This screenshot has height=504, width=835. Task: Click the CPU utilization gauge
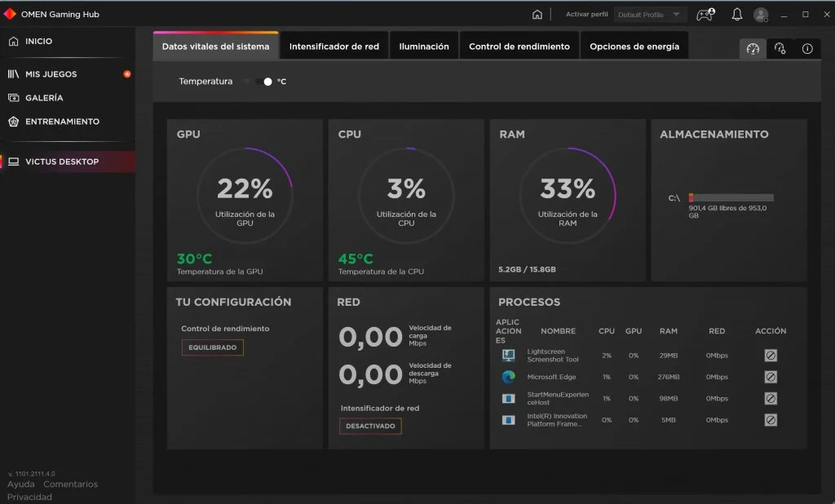click(406, 196)
